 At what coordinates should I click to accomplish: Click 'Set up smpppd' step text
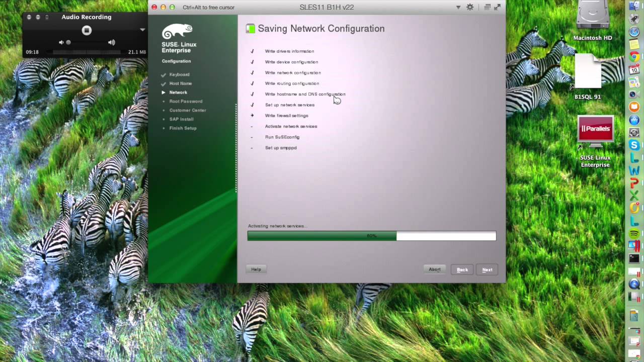click(281, 148)
